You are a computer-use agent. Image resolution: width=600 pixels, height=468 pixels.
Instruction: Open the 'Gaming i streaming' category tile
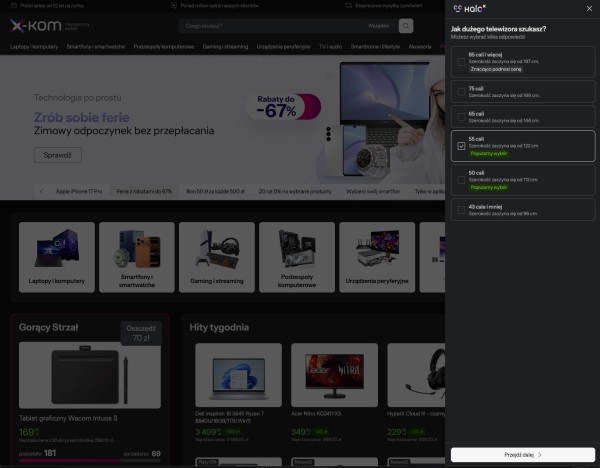pyautogui.click(x=217, y=257)
